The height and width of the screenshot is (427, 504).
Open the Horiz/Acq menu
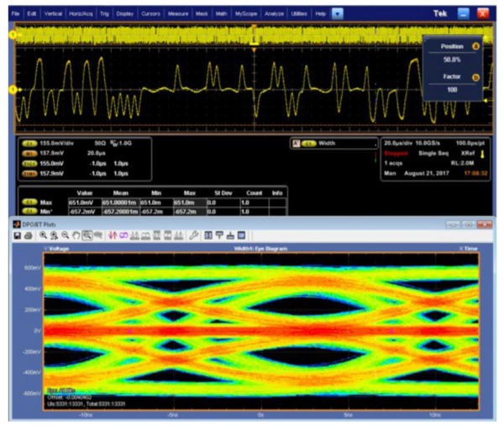tap(81, 14)
